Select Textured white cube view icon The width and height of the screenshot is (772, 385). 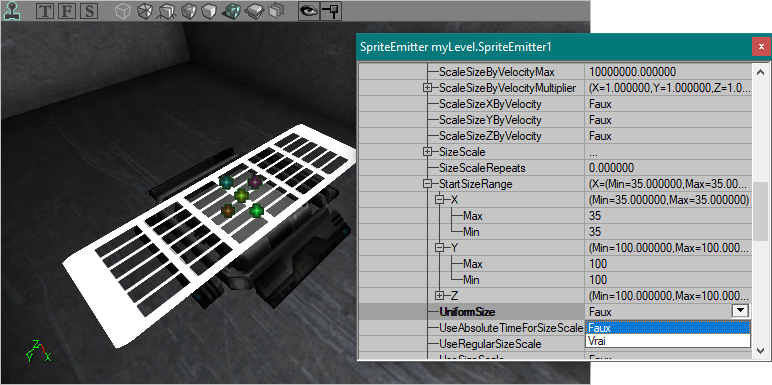pos(209,11)
